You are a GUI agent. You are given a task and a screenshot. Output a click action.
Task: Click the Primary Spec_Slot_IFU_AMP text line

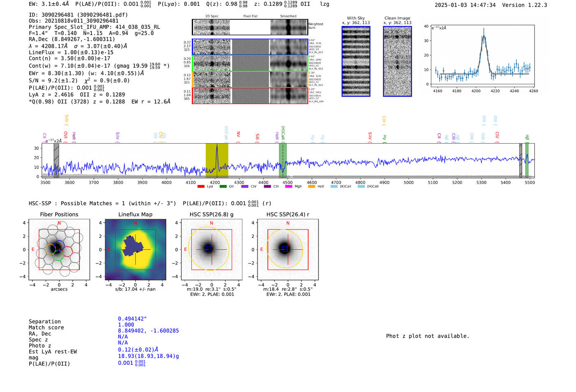tap(94, 27)
